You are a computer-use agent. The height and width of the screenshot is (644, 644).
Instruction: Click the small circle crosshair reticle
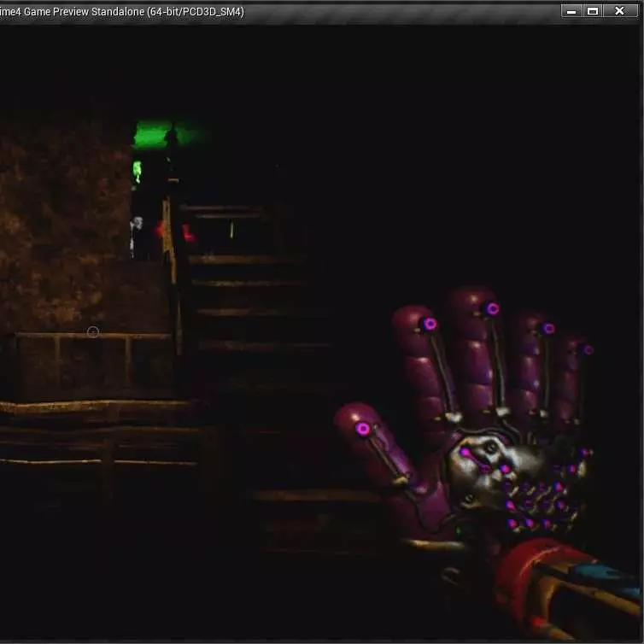[93, 332]
